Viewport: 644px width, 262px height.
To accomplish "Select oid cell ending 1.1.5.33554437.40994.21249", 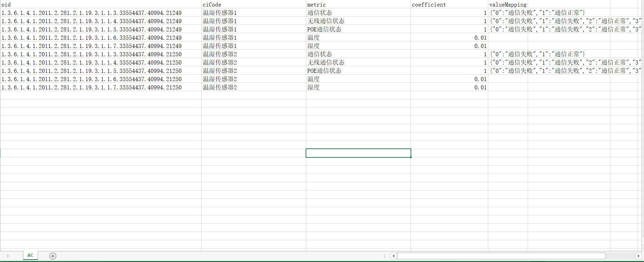I will click(101, 29).
